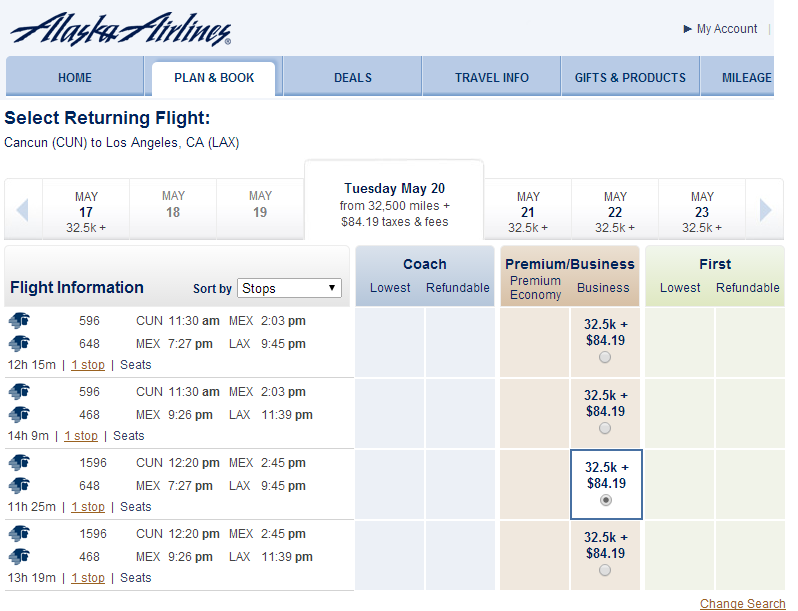Choose May 21 date on calendar strip

point(528,212)
